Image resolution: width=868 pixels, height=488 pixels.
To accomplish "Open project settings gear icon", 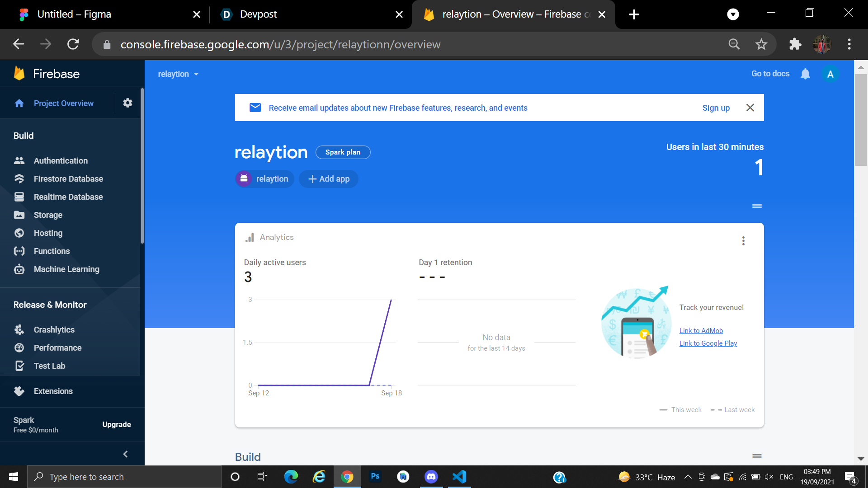I will click(127, 103).
